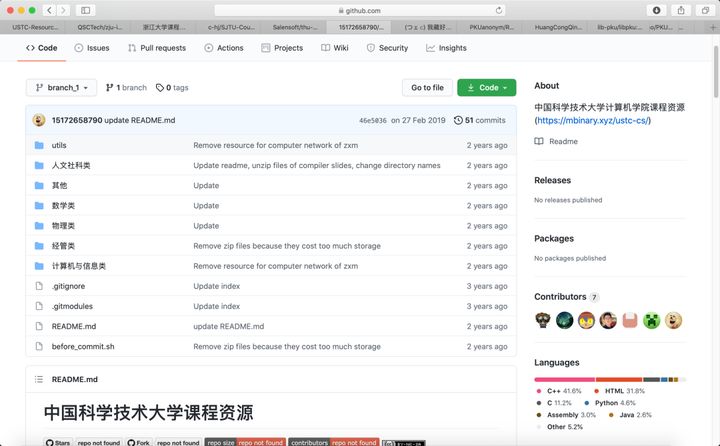This screenshot has height=446, width=720.
Task: Click the Stars repo badge
Action: [x=58, y=443]
